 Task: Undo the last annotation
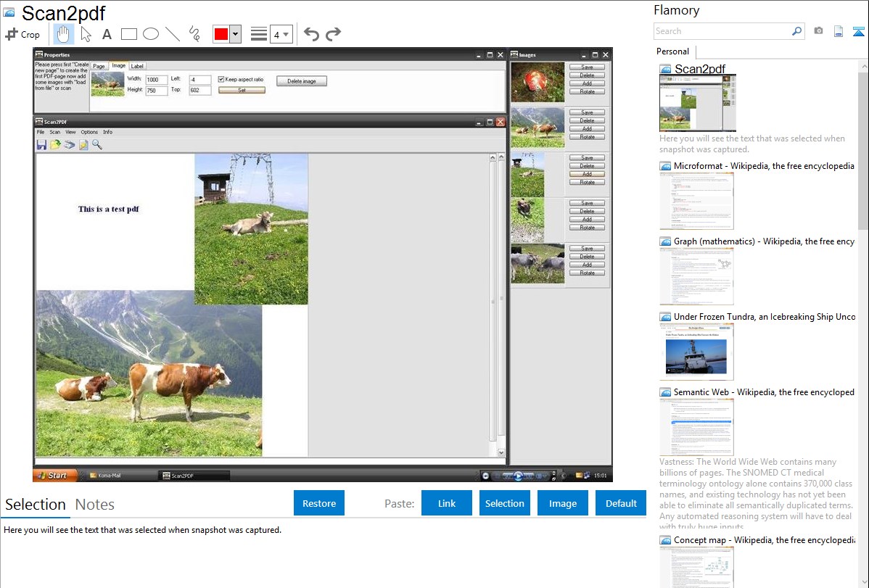pyautogui.click(x=311, y=34)
